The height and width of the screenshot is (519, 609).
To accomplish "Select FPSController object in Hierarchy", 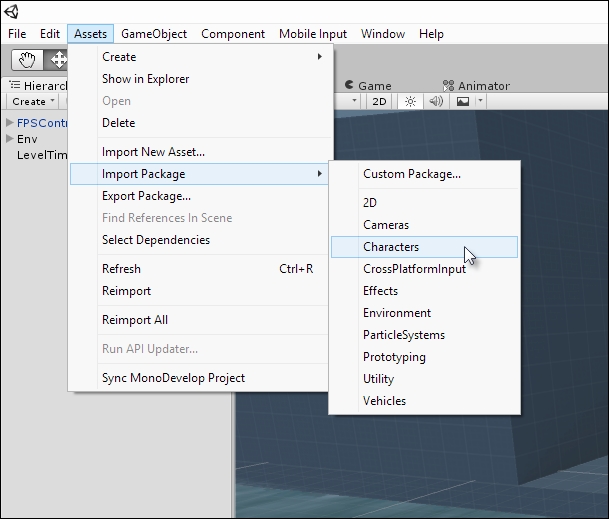I will pos(42,123).
